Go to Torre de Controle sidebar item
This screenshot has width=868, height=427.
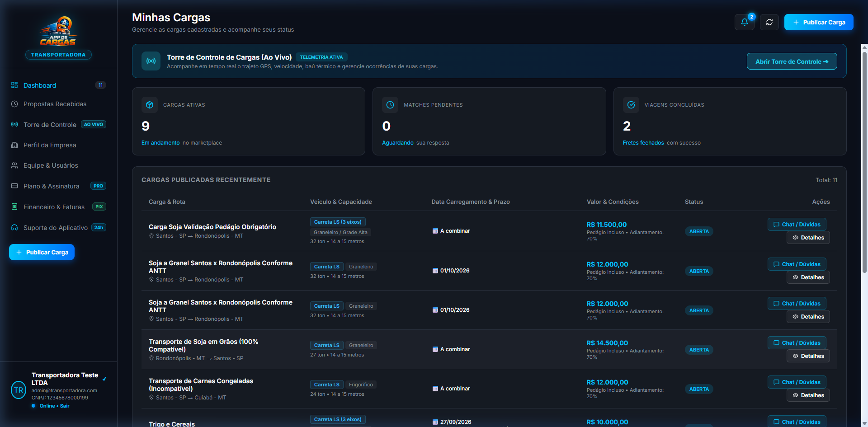58,125
